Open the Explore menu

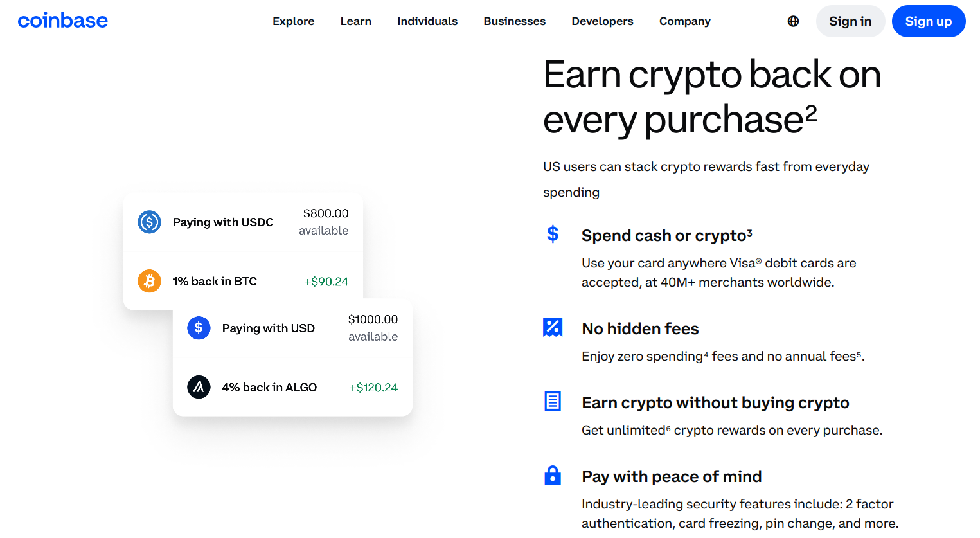pos(294,21)
